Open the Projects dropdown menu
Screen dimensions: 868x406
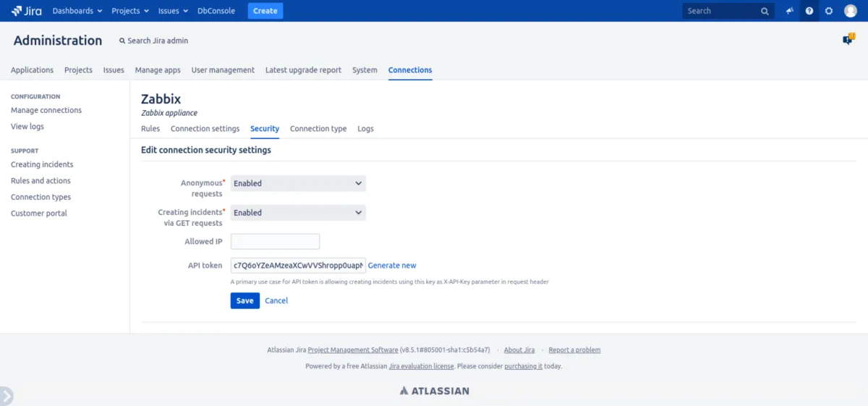(x=130, y=11)
